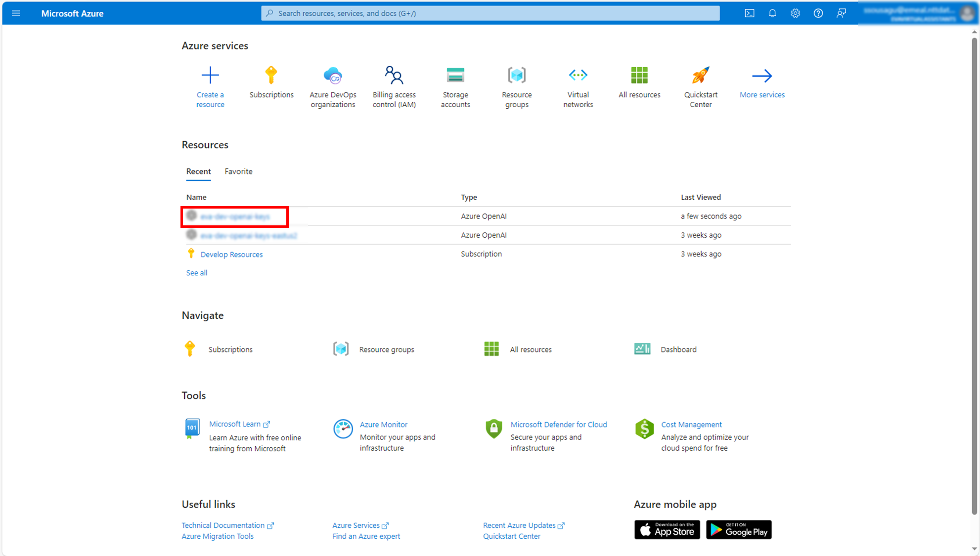Click See all resources link
Viewport: 980px width, 556px height.
tap(197, 273)
